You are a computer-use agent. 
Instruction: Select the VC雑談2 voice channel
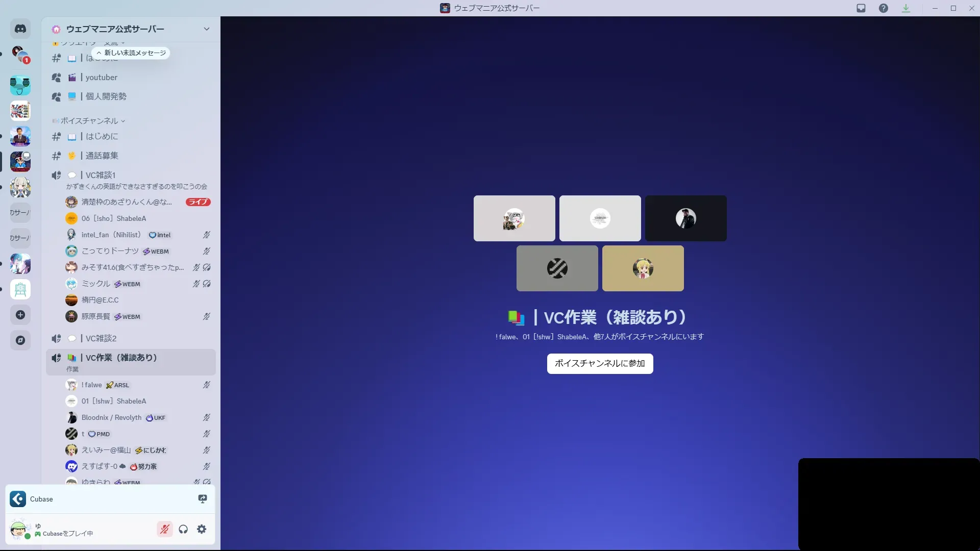coord(101,338)
